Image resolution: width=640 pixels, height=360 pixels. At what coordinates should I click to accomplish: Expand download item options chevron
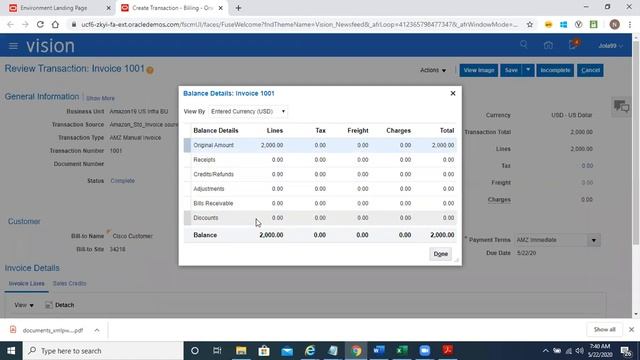97,330
